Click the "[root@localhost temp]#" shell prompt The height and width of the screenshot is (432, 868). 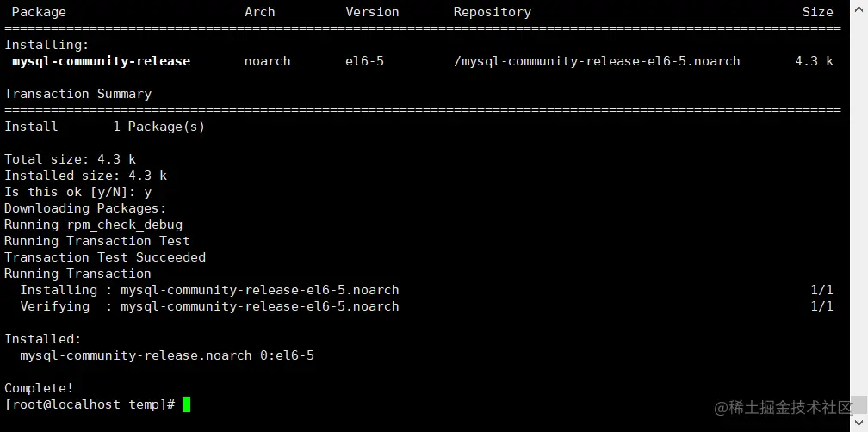point(90,404)
